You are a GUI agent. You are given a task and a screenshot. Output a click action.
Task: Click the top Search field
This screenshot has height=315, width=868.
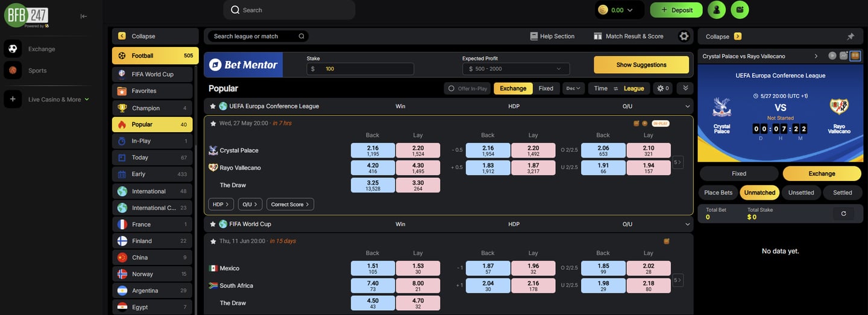tap(289, 10)
